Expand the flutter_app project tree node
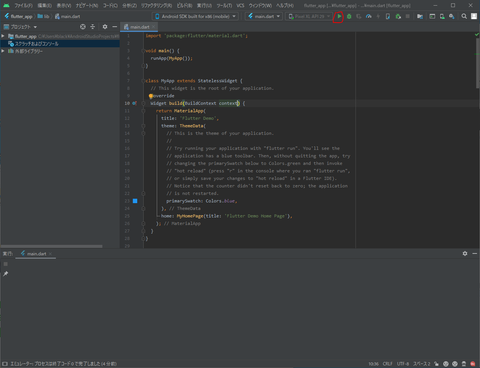 (3, 36)
